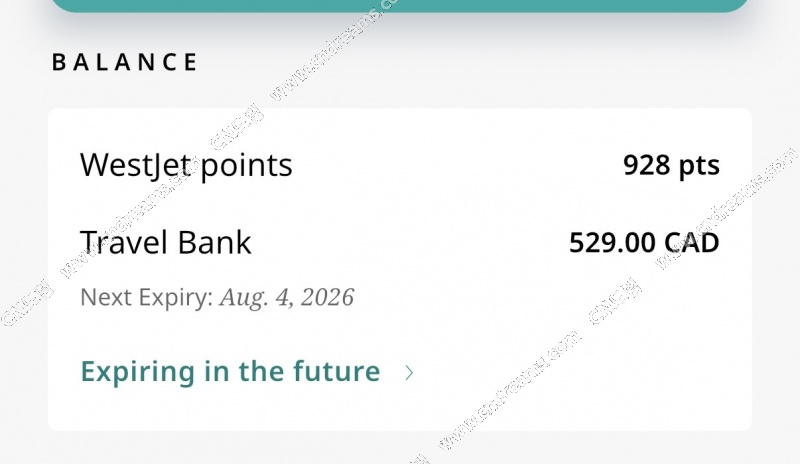Select the WestJet points label
Screen dimensions: 800x464
[186, 165]
